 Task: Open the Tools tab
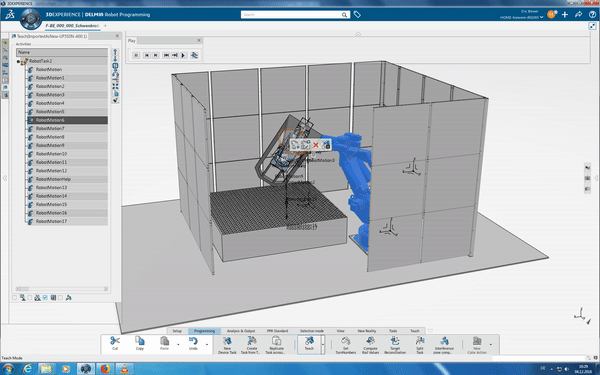click(393, 331)
